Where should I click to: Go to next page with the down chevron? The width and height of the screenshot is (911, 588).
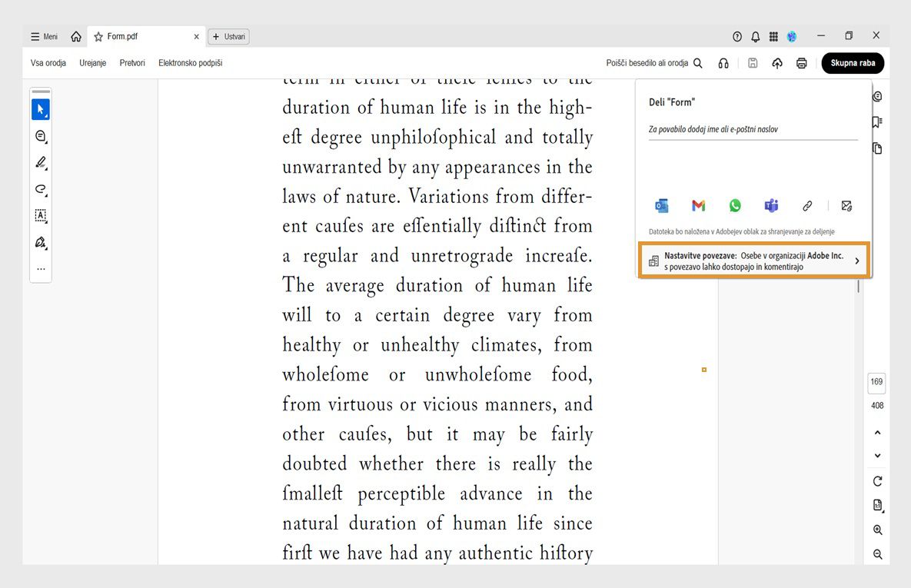pos(877,455)
